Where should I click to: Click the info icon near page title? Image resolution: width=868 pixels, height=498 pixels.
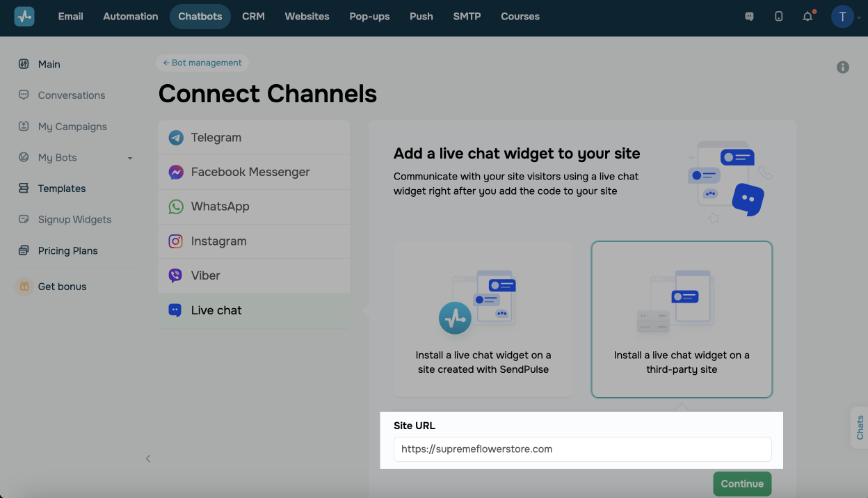843,67
